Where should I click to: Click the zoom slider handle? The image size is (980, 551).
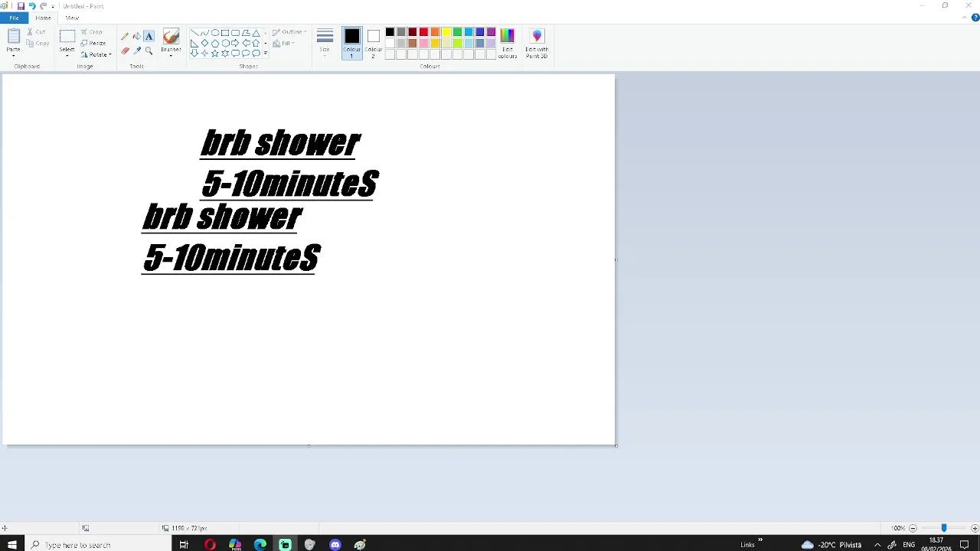pyautogui.click(x=943, y=528)
